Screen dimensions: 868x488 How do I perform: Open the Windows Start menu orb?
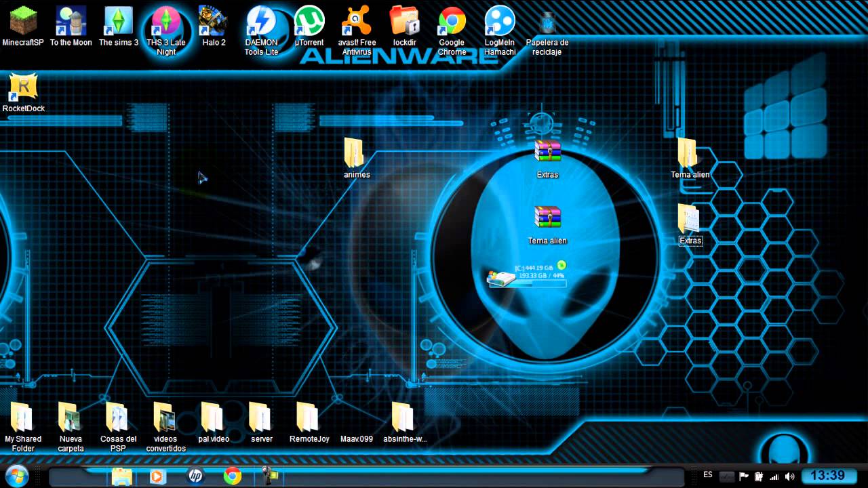tap(16, 475)
